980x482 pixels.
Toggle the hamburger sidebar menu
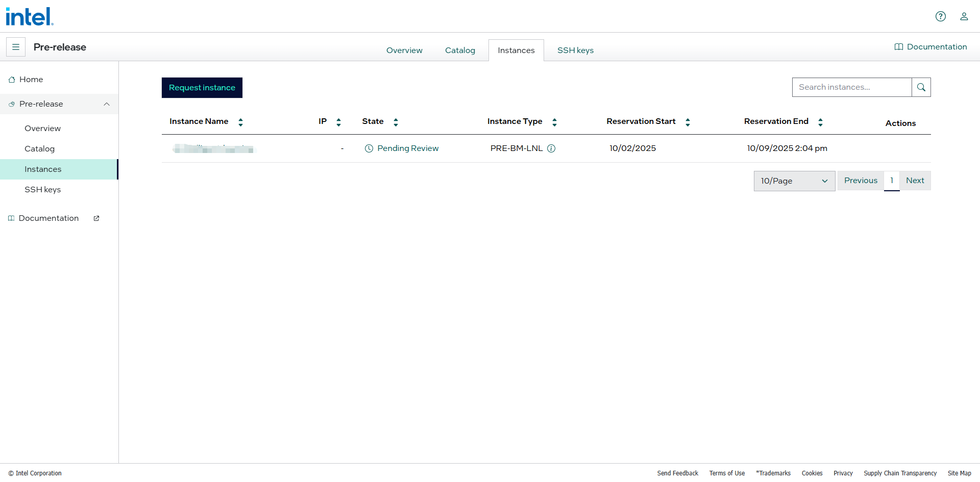[x=16, y=47]
